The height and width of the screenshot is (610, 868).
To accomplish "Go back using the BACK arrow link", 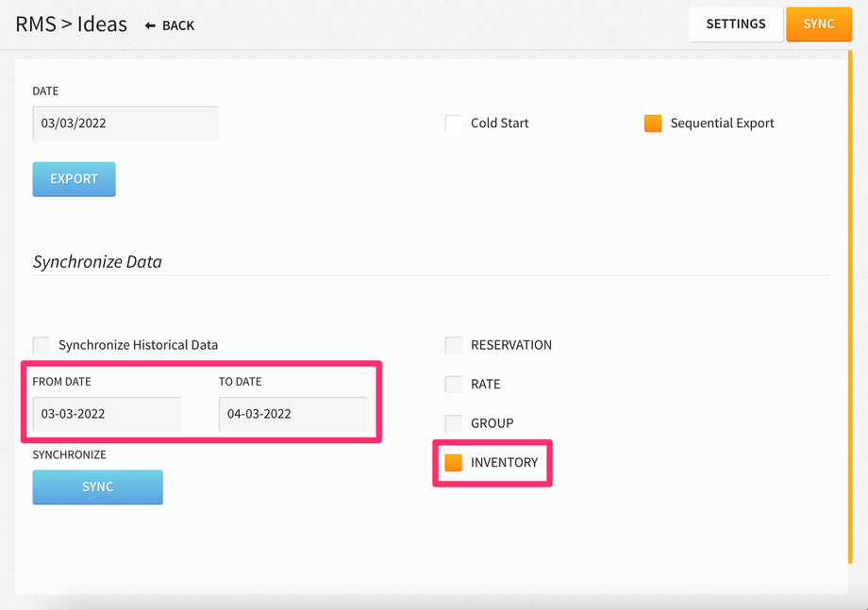I will click(x=170, y=25).
